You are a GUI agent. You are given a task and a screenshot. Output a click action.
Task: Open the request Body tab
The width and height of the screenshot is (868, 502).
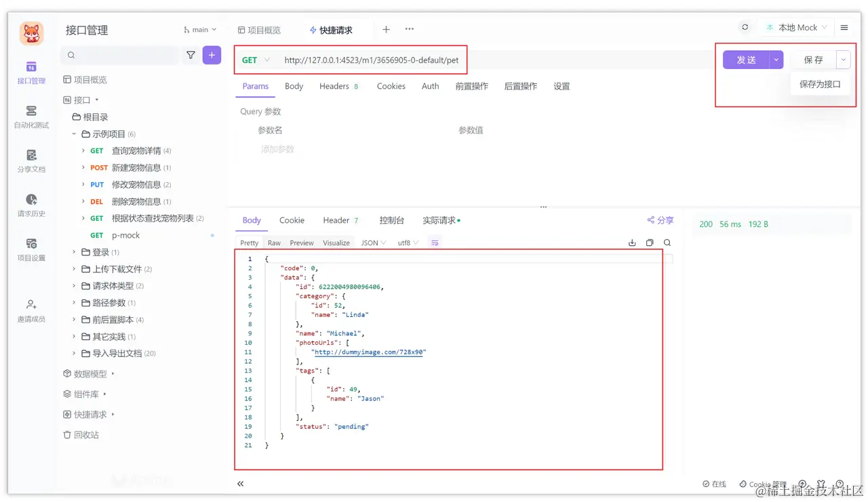point(294,86)
